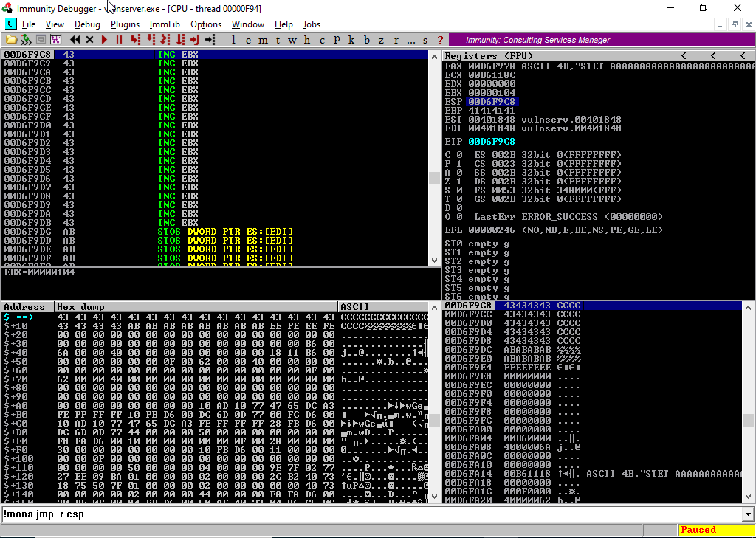
Task: Open the ImmLib menu
Action: click(165, 24)
